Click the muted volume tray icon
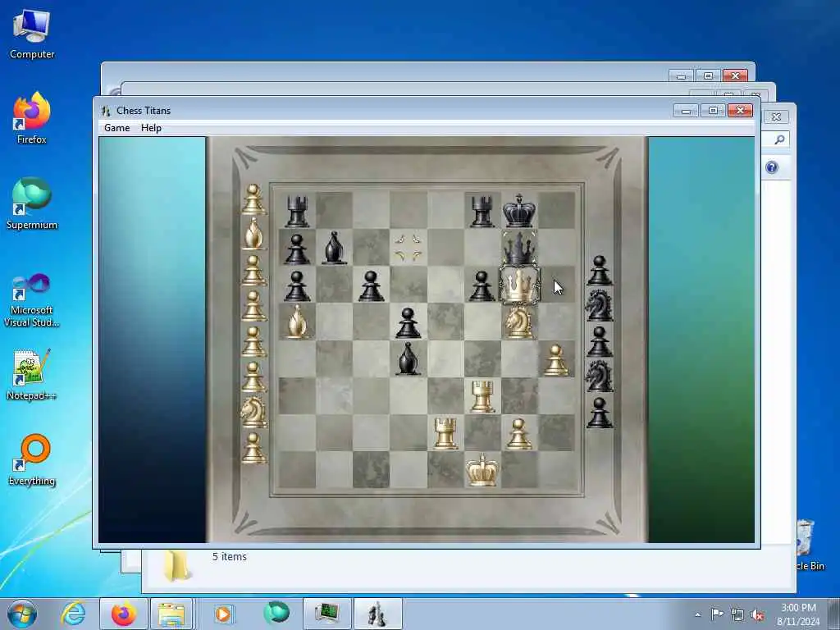840x630 pixels. 757,615
